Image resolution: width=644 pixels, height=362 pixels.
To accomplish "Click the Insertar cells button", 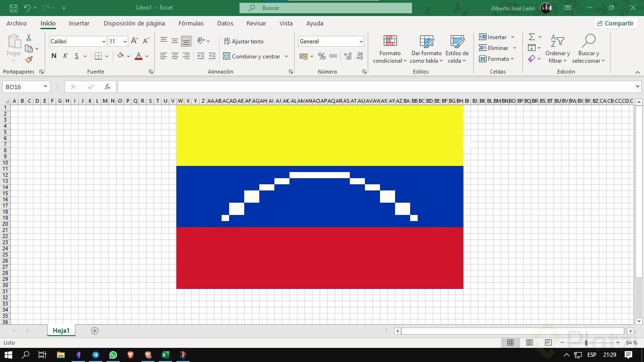I will pos(497,37).
